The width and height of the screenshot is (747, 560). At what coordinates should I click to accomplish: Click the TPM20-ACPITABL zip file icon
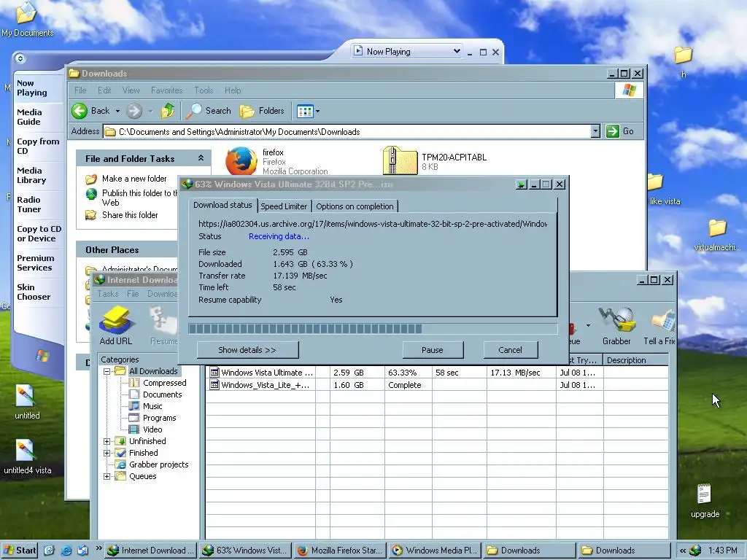click(x=400, y=161)
